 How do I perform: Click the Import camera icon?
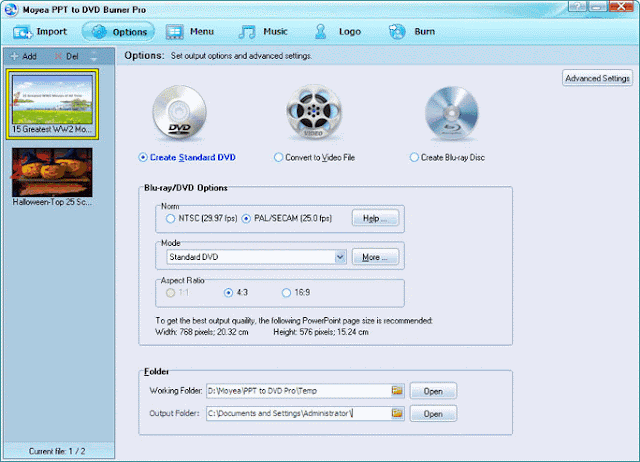pos(22,32)
